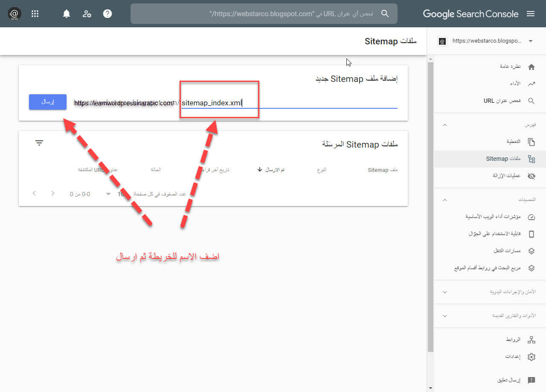Open قابلية الاستخدام على الجوّال report
This screenshot has height=392, width=546.
490,234
